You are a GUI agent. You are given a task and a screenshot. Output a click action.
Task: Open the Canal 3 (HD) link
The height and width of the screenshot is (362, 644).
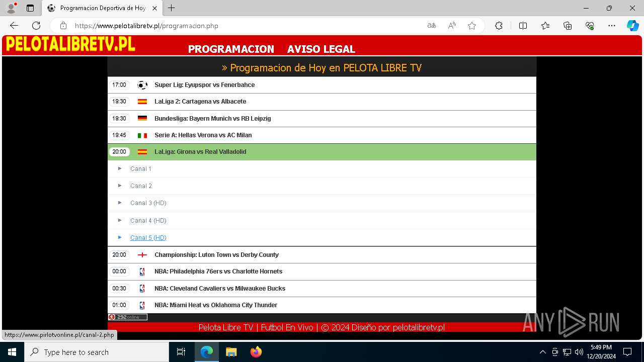148,203
